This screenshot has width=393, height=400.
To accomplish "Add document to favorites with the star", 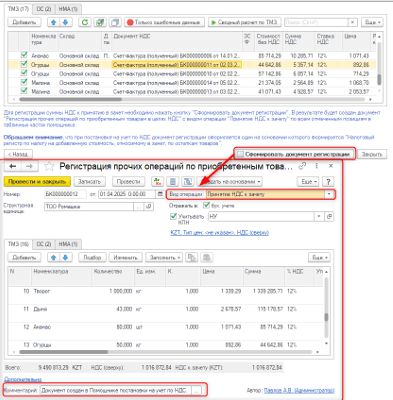I will (x=49, y=166).
